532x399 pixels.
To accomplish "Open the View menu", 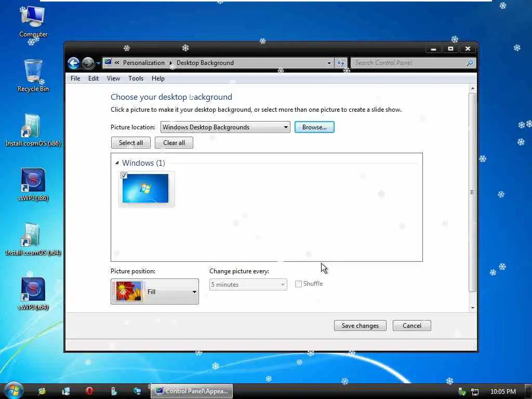I will (x=113, y=78).
